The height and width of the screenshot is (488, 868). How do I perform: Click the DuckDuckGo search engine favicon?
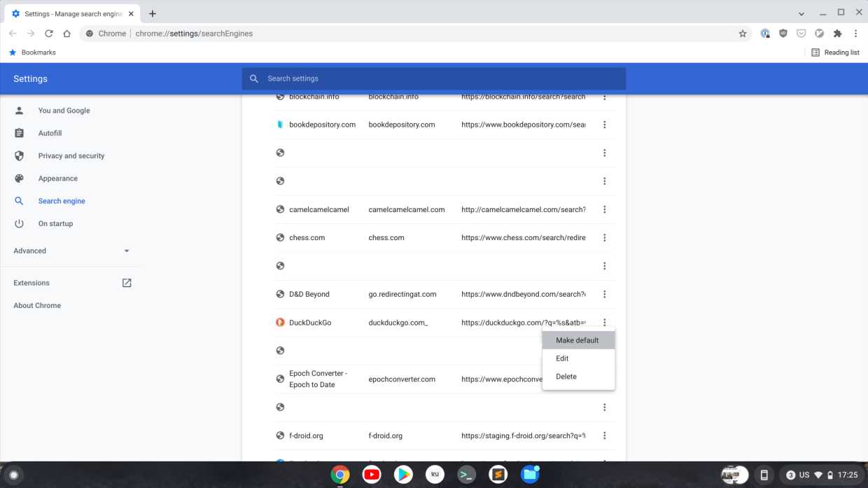pyautogui.click(x=279, y=322)
